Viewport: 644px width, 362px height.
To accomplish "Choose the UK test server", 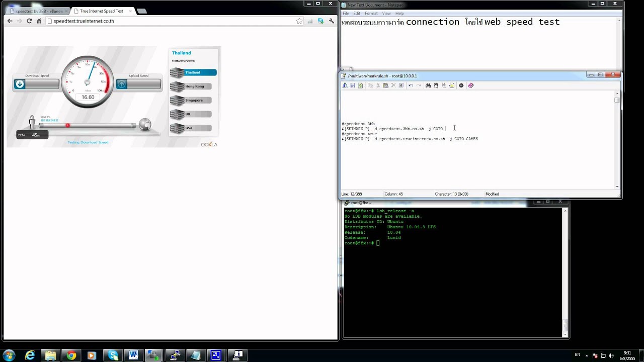I will (191, 114).
